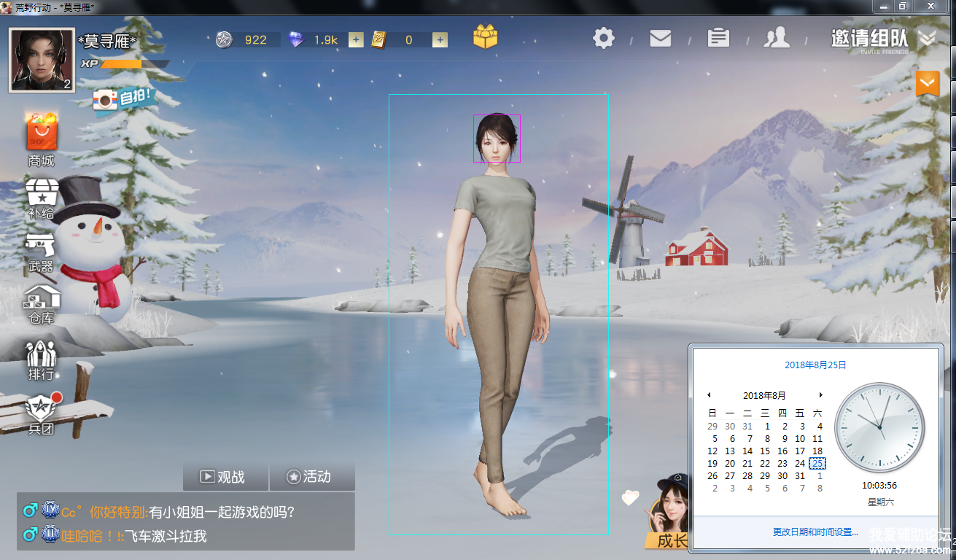Open the 成长 growth guide girl icon
Screen dimensions: 956x560
point(669,512)
